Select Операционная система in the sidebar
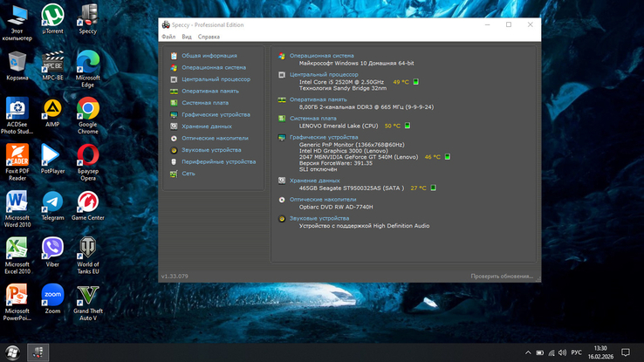 coord(214,67)
